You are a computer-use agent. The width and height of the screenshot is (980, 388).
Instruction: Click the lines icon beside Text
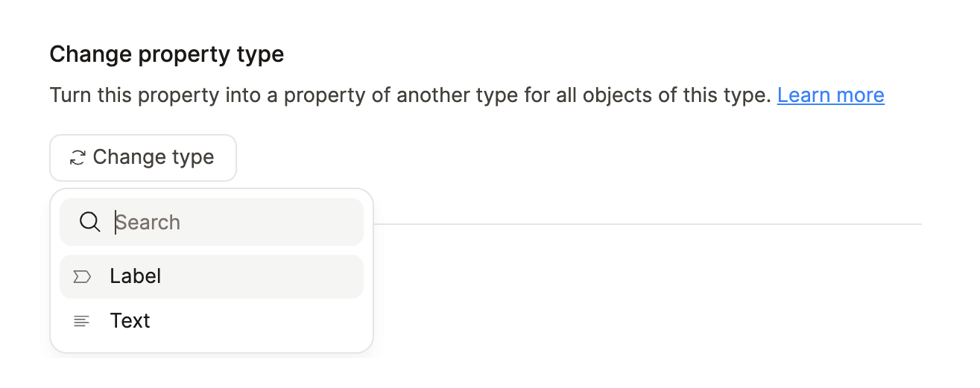tap(81, 321)
